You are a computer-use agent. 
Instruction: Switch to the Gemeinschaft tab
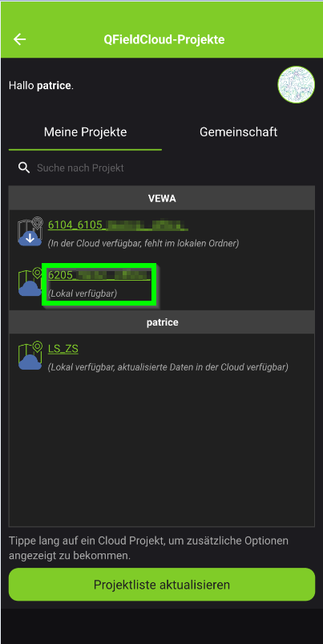(239, 132)
